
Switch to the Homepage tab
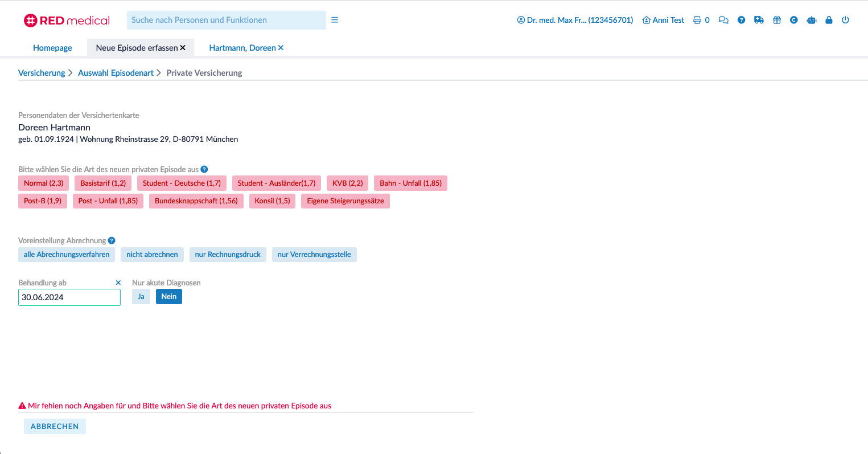point(52,48)
